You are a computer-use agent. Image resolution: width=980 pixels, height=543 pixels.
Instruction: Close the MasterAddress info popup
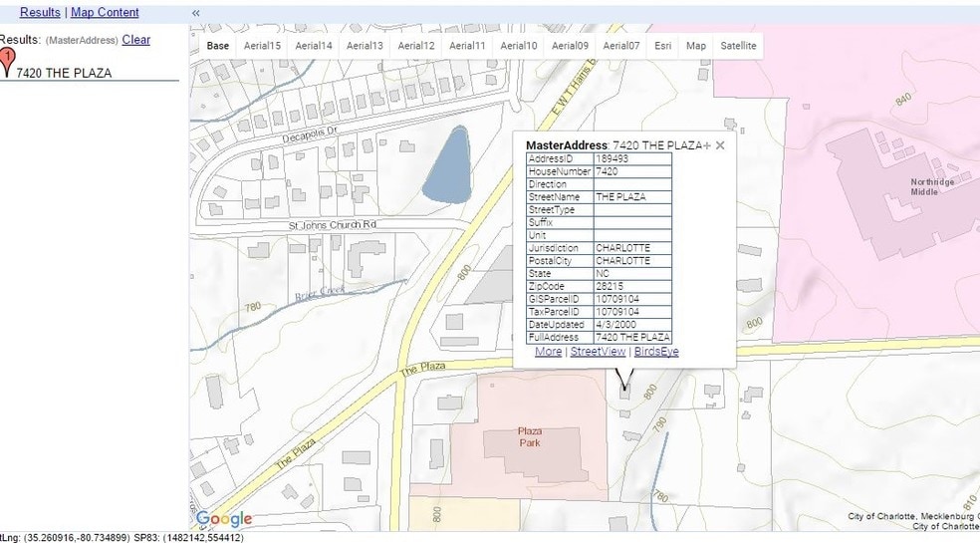pyautogui.click(x=720, y=145)
